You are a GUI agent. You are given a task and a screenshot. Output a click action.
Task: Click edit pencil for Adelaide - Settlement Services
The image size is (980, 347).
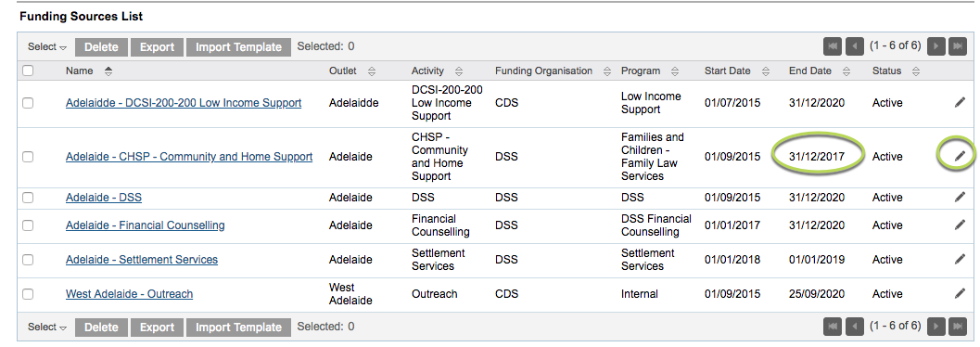[960, 260]
